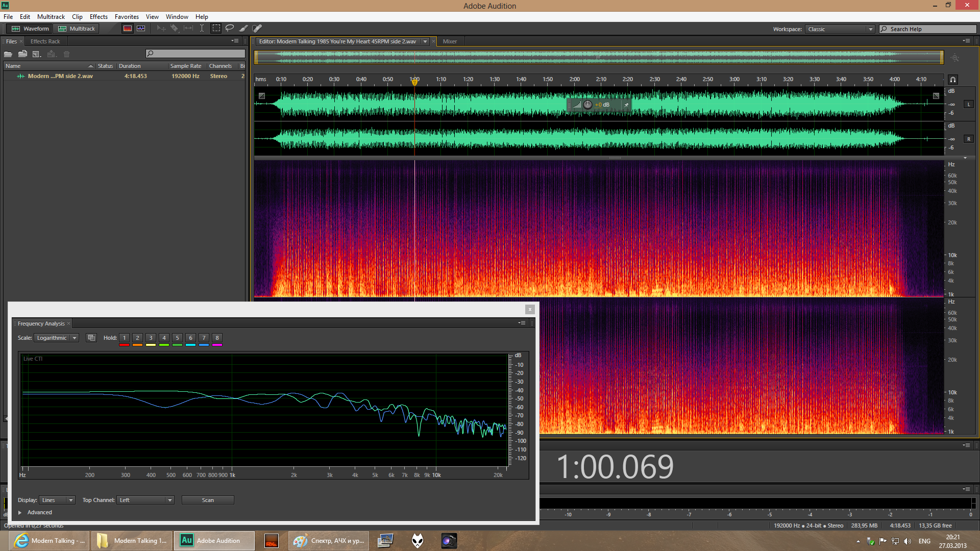This screenshot has height=551, width=980.
Task: Click fade-in handle on left channel
Action: tap(262, 96)
